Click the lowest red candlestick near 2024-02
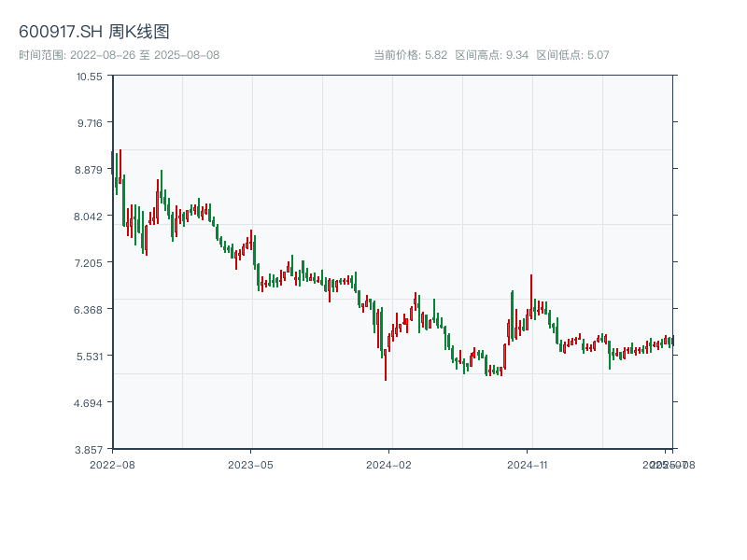The width and height of the screenshot is (747, 560). 386,364
